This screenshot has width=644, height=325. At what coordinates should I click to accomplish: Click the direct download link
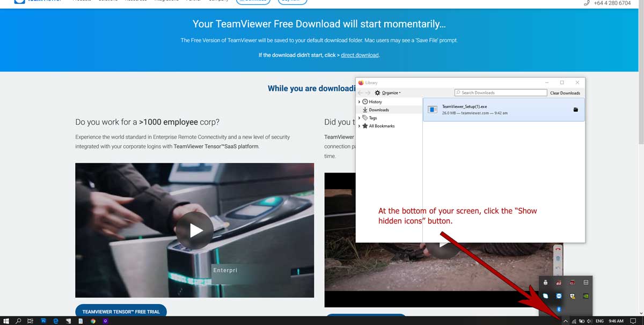pos(360,55)
